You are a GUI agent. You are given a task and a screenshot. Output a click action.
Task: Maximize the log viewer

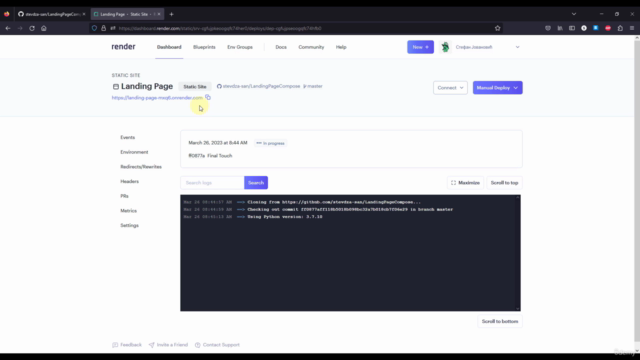[x=465, y=182]
